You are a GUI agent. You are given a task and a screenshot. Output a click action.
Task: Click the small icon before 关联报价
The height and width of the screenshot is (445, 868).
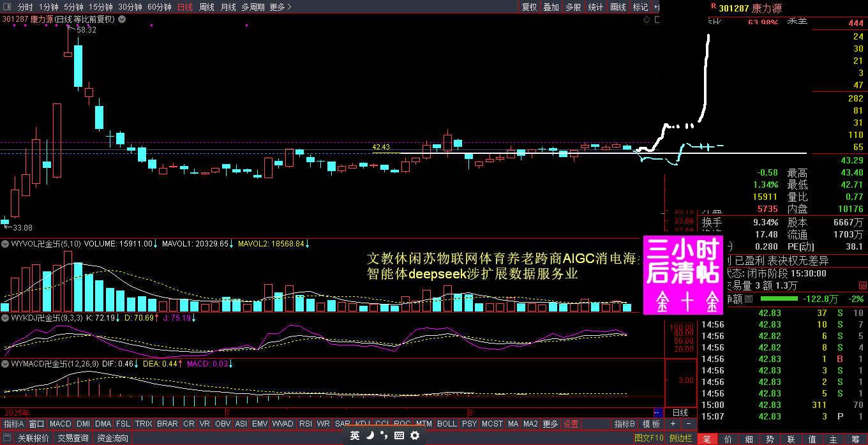[7, 438]
